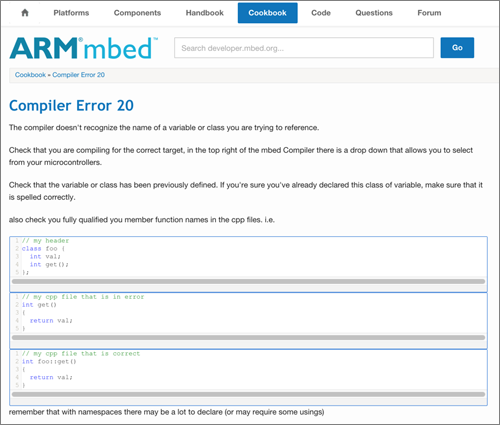Click the home icon in navigation bar
500x425 pixels.
coord(25,13)
